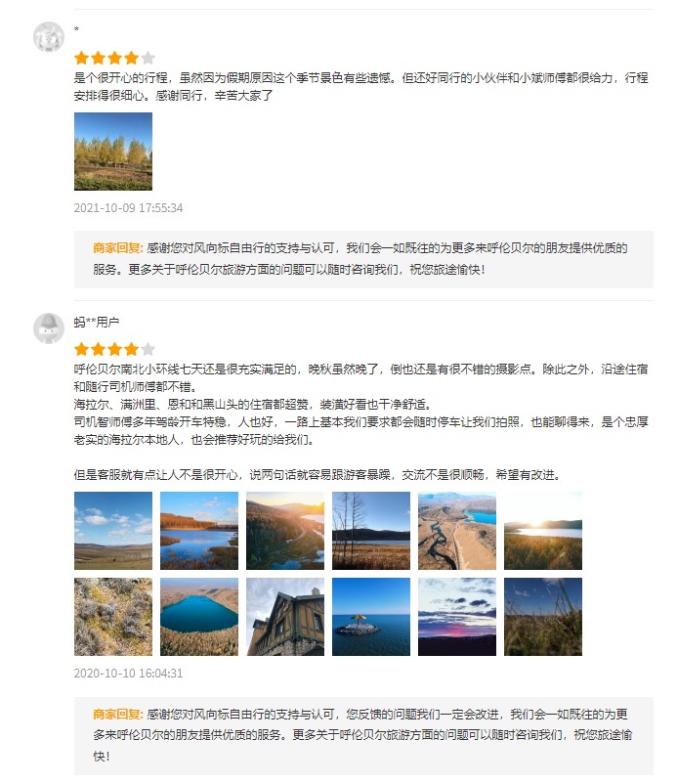677x784 pixels.
Task: Open the pink sunset clouds photo
Action: tap(457, 617)
